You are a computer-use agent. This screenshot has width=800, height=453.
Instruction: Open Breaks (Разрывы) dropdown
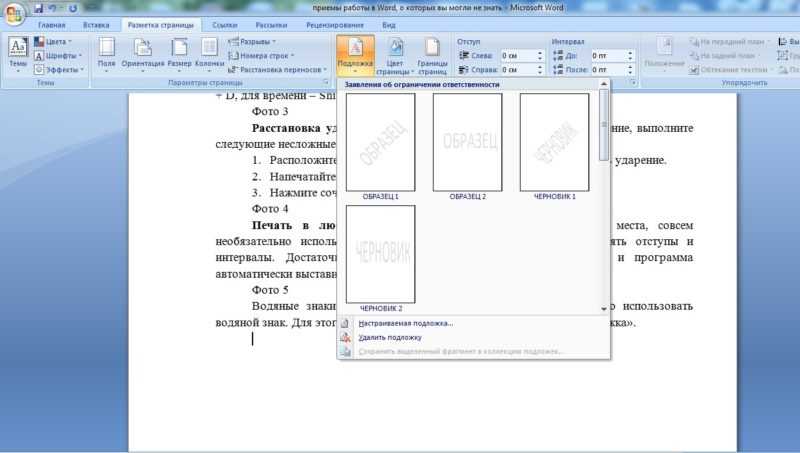(252, 41)
